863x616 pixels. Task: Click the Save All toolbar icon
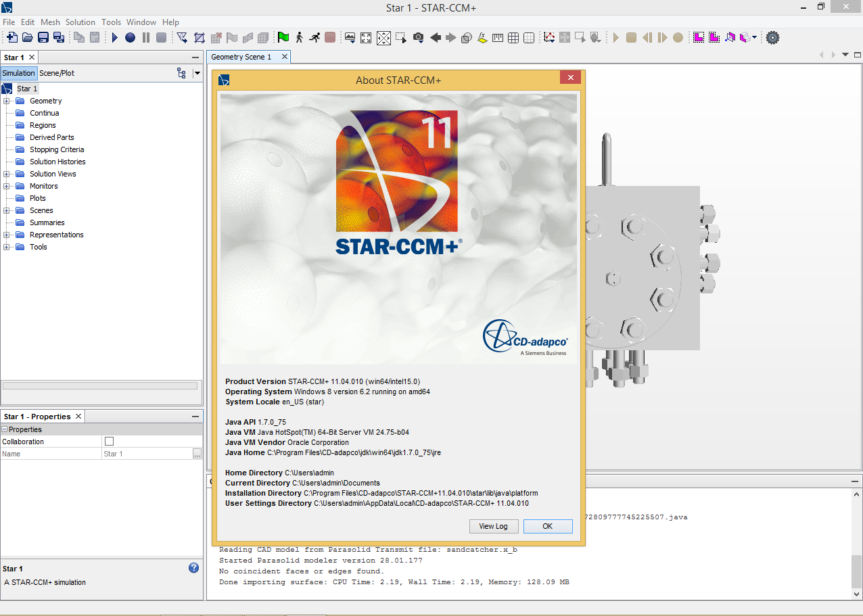pos(59,38)
